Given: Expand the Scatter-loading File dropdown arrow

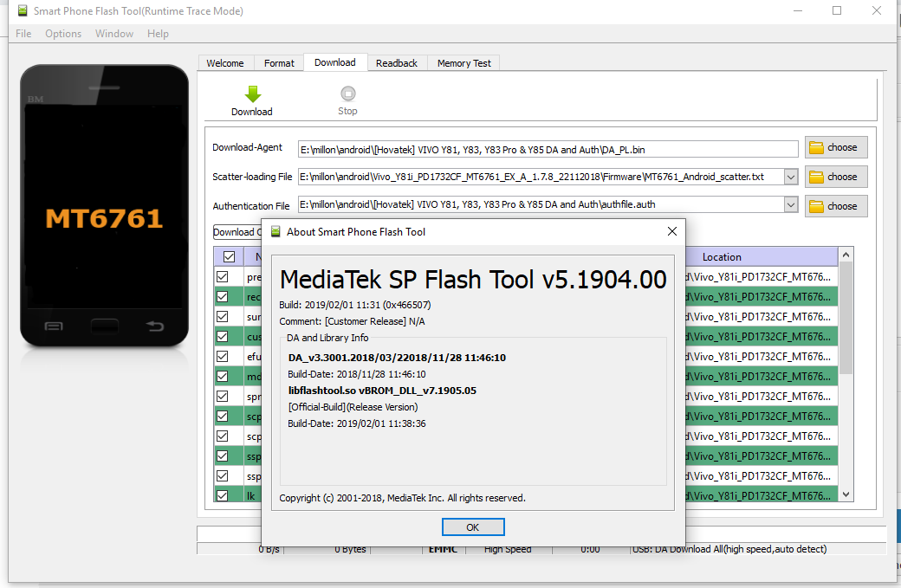Looking at the screenshot, I should (x=791, y=177).
